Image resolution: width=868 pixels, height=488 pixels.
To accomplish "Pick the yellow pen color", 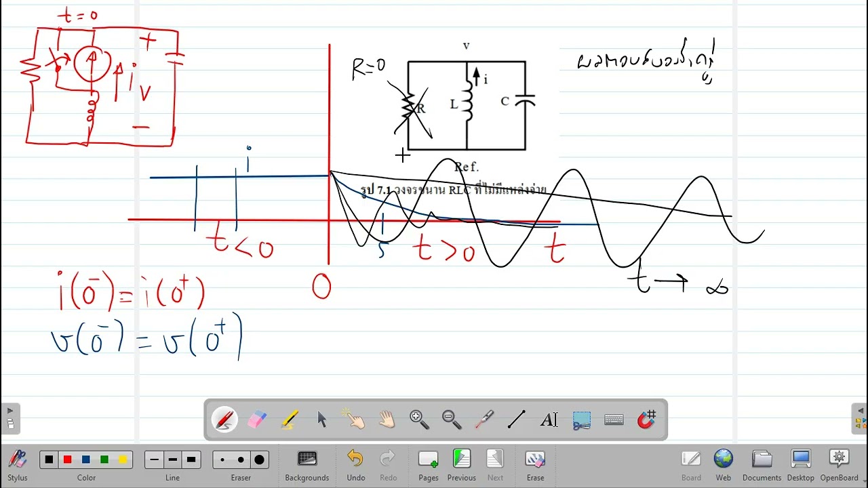I will (123, 460).
